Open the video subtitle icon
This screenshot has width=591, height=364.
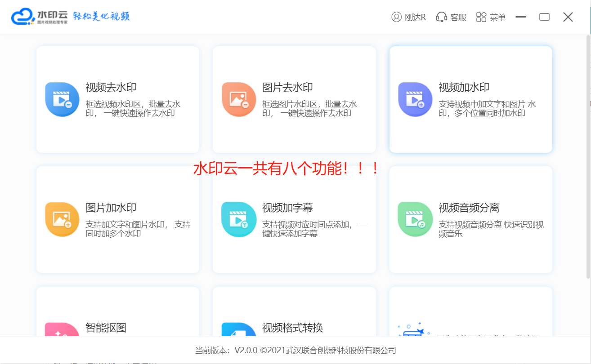pos(239,219)
